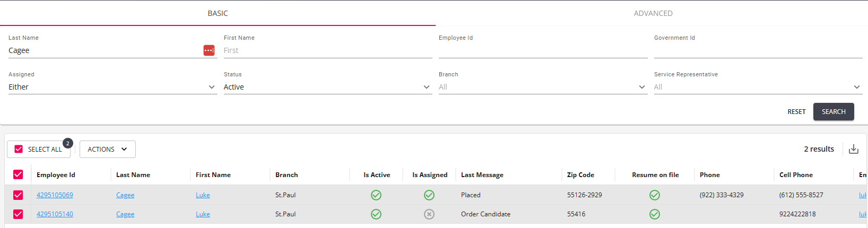Click the First Name input field

click(327, 50)
